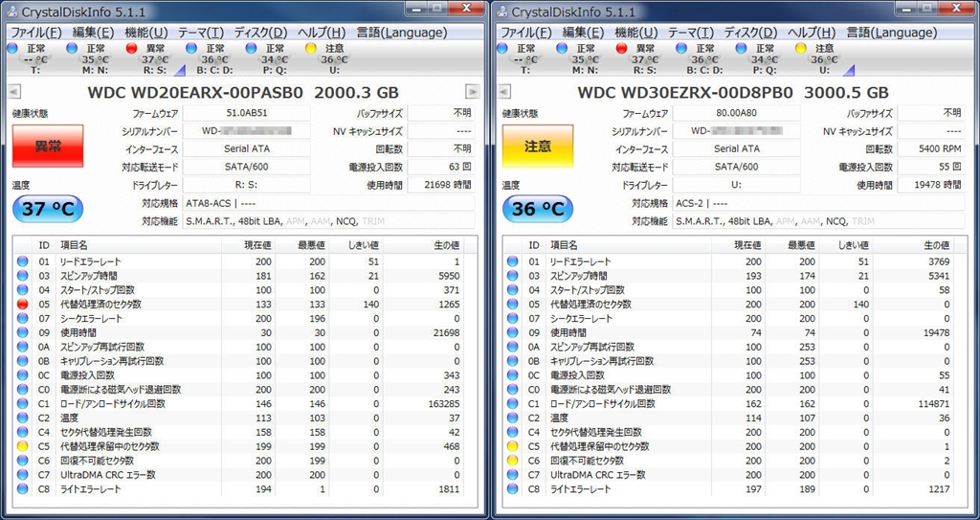Image resolution: width=980 pixels, height=520 pixels.
Task: Open ファイル menu in right window
Action: tap(527, 33)
